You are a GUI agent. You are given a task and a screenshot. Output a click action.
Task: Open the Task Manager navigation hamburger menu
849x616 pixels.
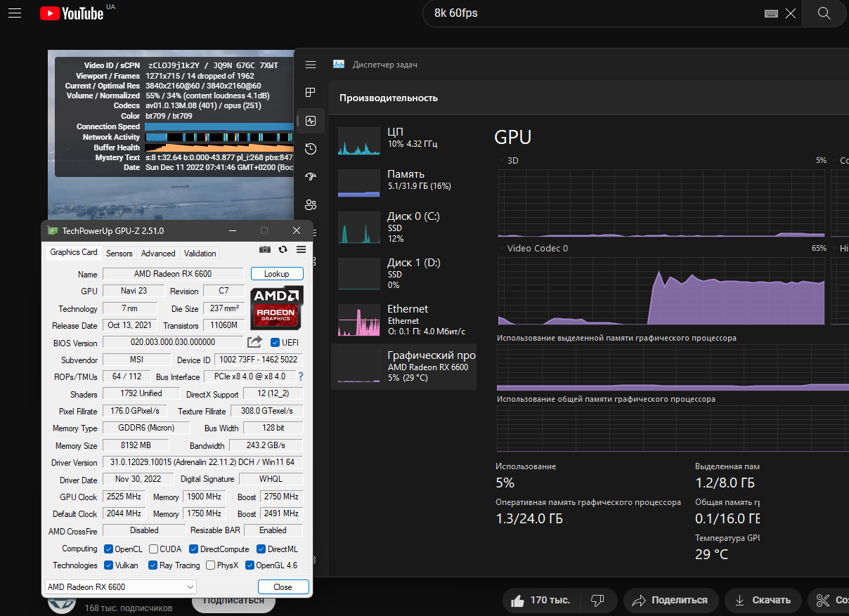(311, 65)
